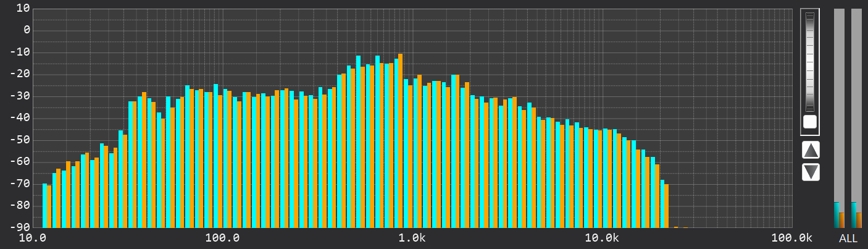Click the first cyan bar at far left of spectrum
This screenshot has height=249, width=868.
click(44, 205)
